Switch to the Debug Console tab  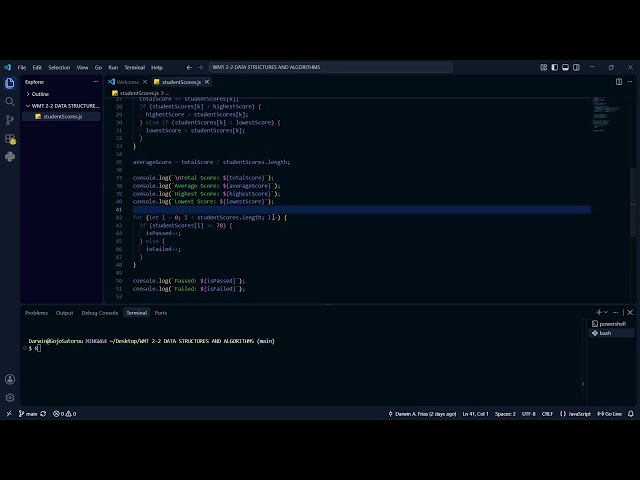point(100,313)
